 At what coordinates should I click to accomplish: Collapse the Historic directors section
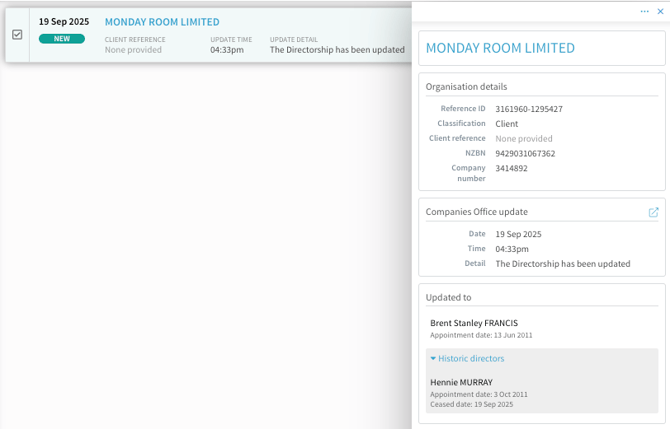467,358
